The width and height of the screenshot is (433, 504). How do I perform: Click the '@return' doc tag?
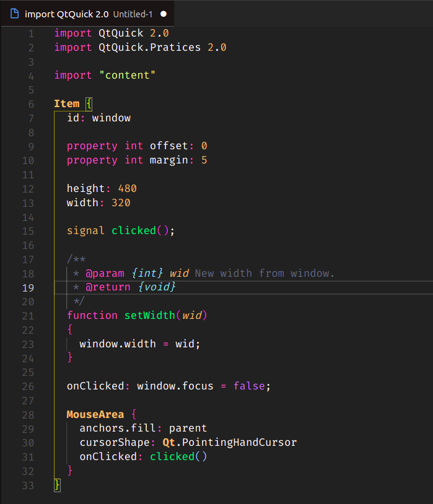(x=108, y=287)
